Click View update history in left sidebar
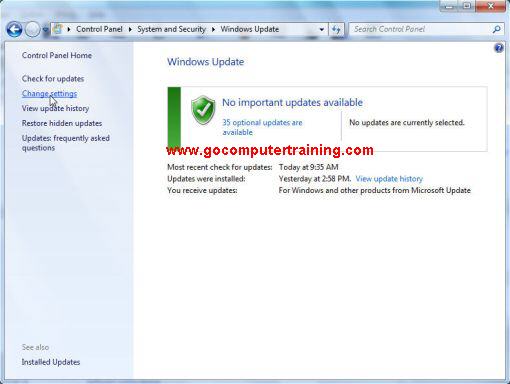This screenshot has width=510, height=384. [x=55, y=108]
